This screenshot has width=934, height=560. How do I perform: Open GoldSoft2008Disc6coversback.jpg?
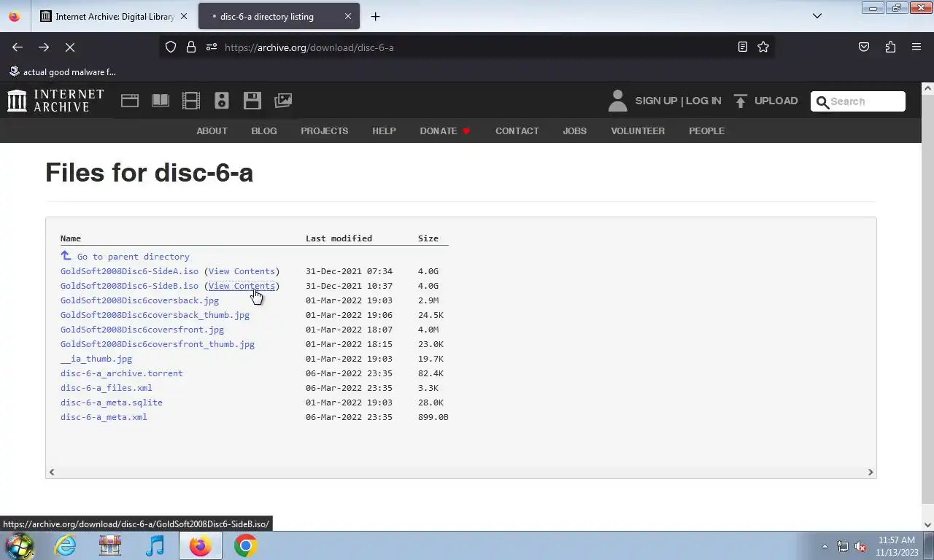click(139, 300)
